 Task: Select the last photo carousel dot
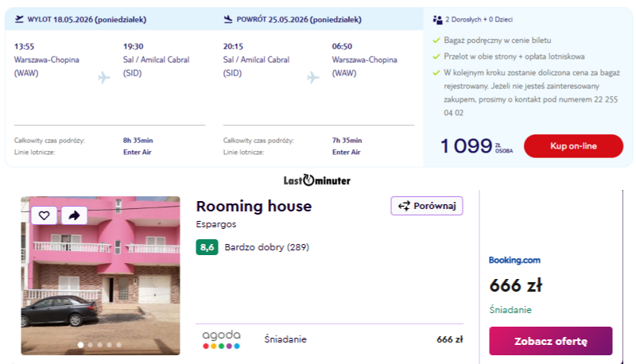coord(118,345)
